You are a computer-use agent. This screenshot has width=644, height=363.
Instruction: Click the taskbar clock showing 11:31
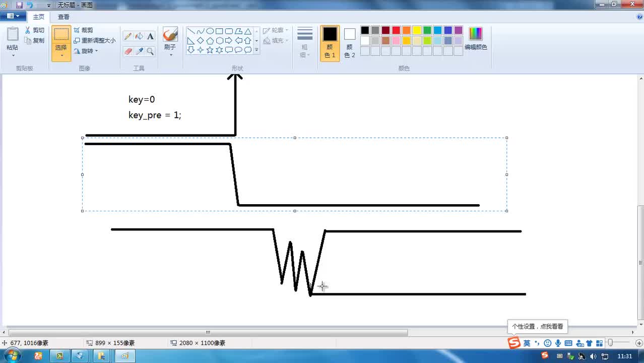(x=624, y=356)
